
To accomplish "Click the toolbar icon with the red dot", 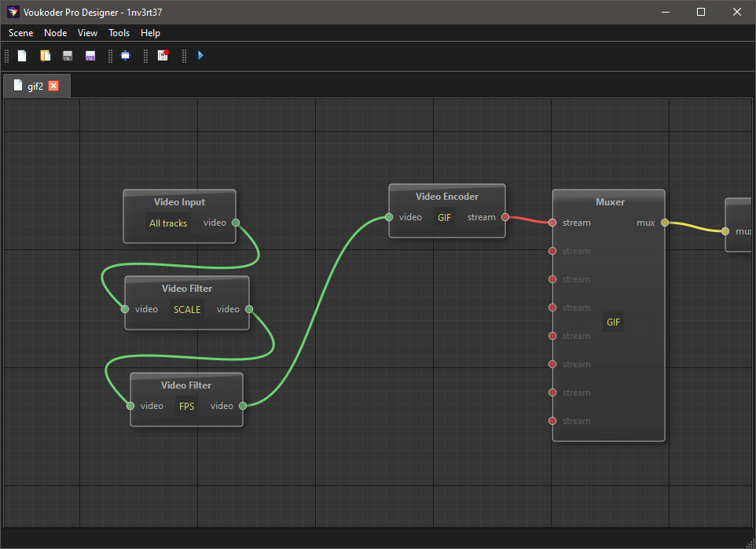I will (163, 56).
